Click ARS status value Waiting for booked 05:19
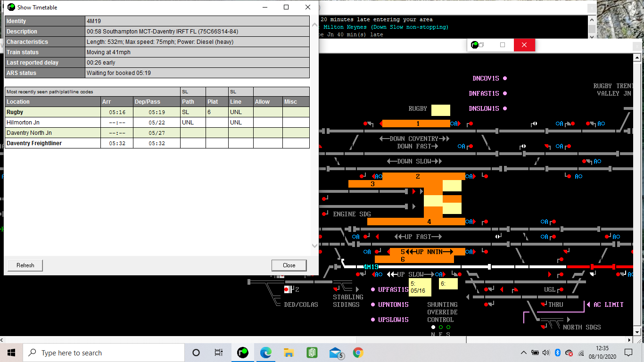644x362 pixels. 197,73
